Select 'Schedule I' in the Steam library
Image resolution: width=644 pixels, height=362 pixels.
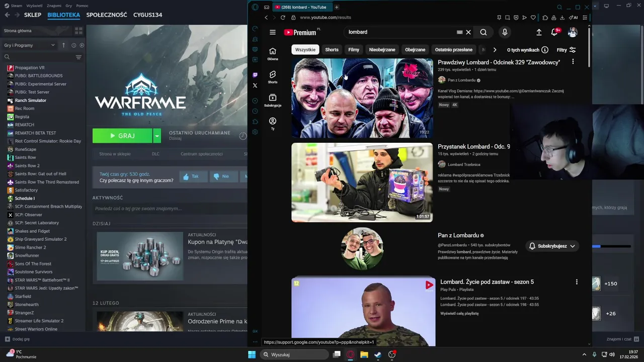tap(25, 198)
